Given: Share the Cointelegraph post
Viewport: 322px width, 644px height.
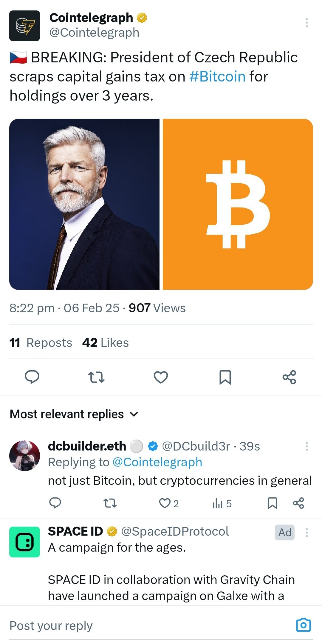Looking at the screenshot, I should (x=289, y=377).
